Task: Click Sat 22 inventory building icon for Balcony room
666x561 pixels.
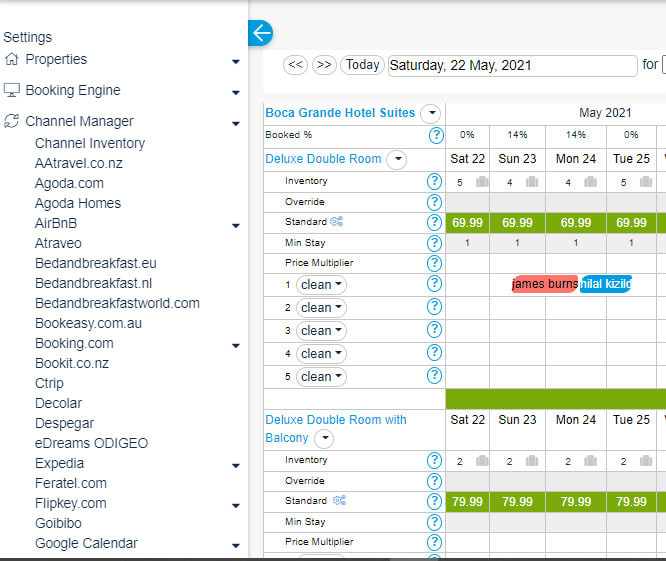Action: click(482, 460)
